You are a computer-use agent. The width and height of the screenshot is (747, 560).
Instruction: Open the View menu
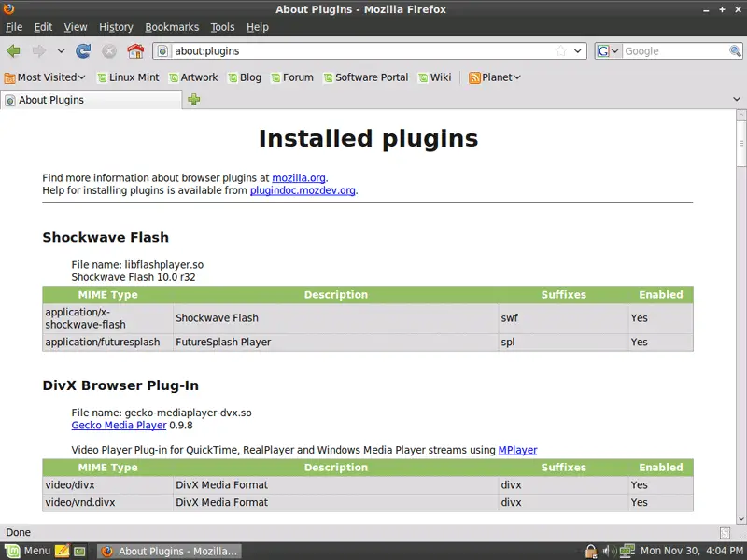pyautogui.click(x=76, y=27)
